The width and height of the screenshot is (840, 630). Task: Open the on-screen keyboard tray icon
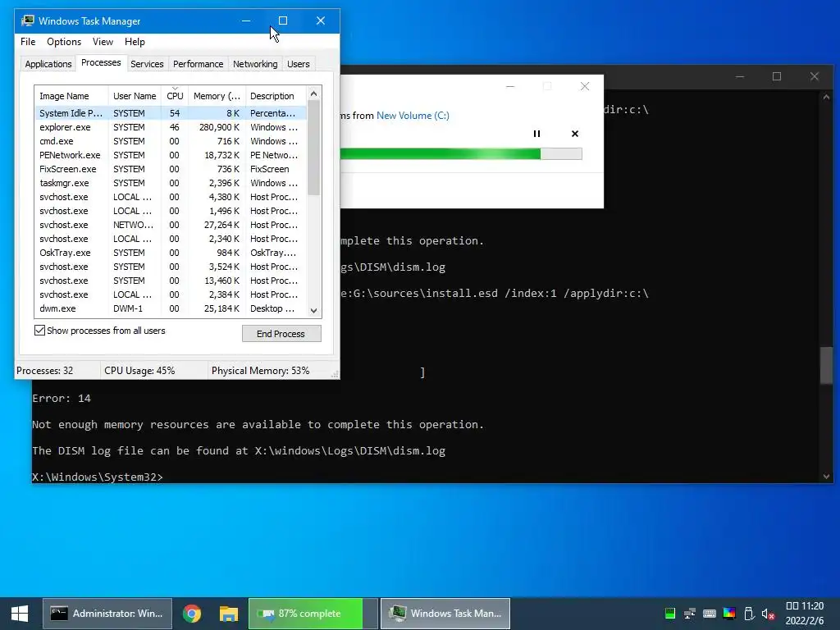[710, 614]
